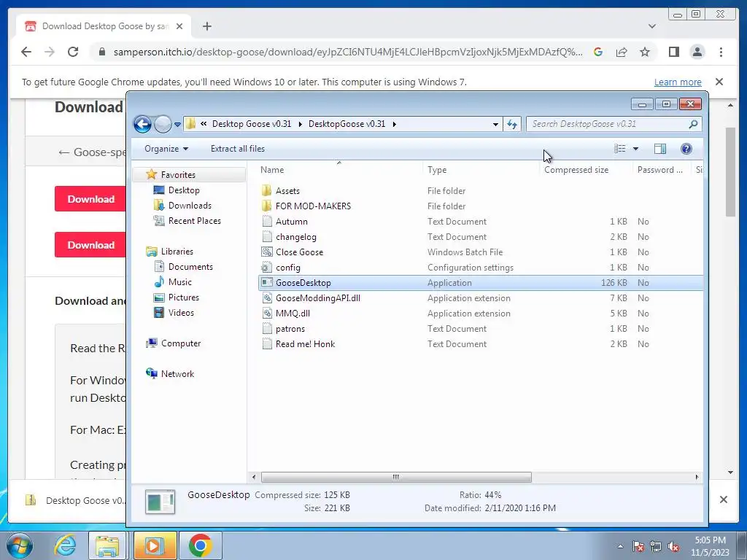
Task: Reload the Chrome page
Action: pyautogui.click(x=73, y=52)
